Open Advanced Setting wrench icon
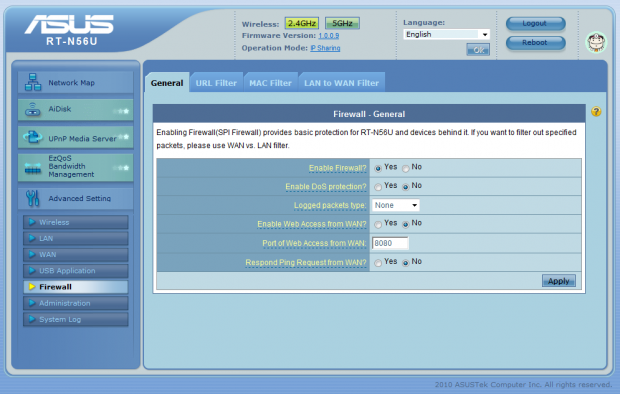 (32, 198)
